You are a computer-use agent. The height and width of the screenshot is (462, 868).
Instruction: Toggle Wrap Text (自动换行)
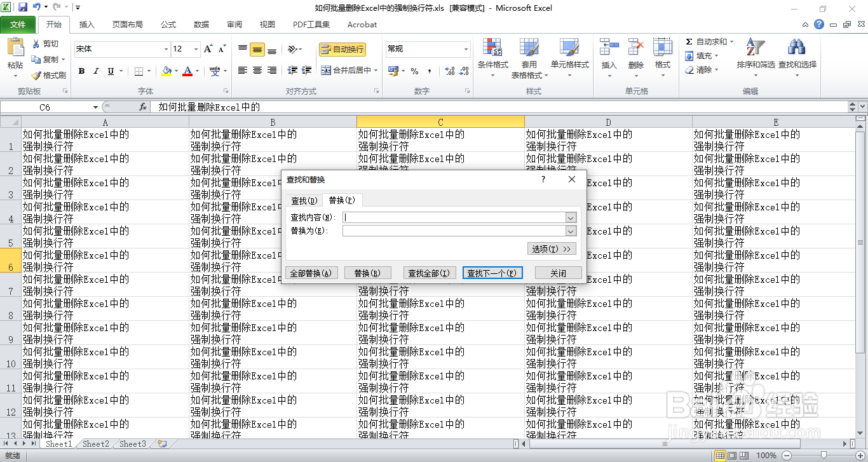coord(342,49)
